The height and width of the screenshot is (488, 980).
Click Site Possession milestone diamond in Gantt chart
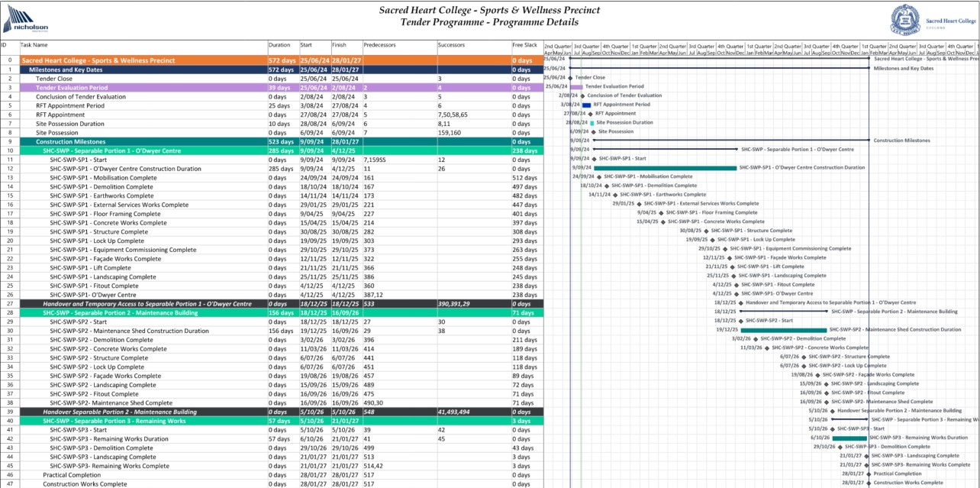click(x=594, y=131)
